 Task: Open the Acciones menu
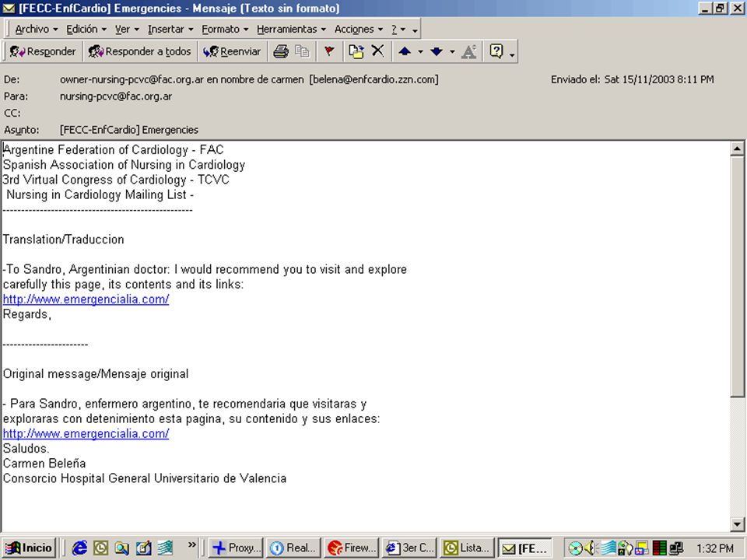358,29
